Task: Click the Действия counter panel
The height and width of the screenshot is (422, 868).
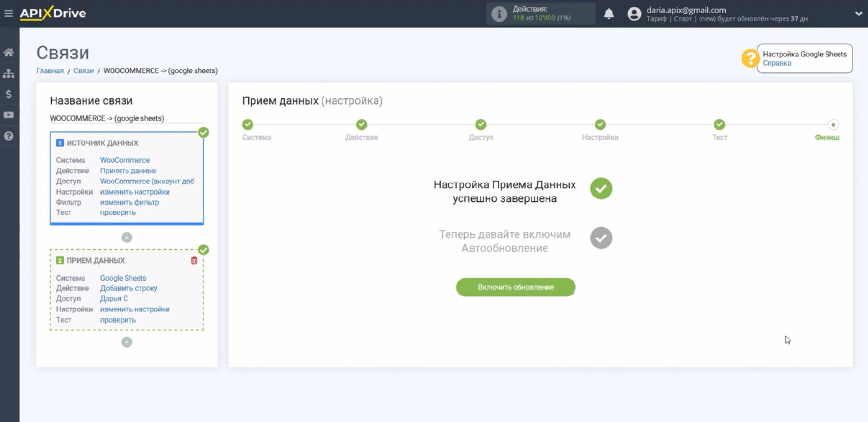Action: tap(541, 14)
